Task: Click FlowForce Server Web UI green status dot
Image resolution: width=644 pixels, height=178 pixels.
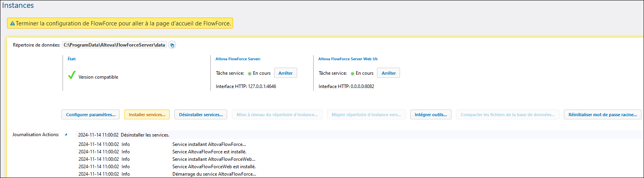Action: [352, 74]
